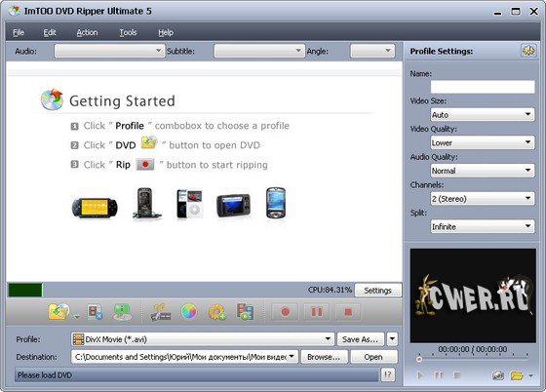Open dropdown arrow next to snapshot folder
The width and height of the screenshot is (546, 392).
pyautogui.click(x=530, y=375)
